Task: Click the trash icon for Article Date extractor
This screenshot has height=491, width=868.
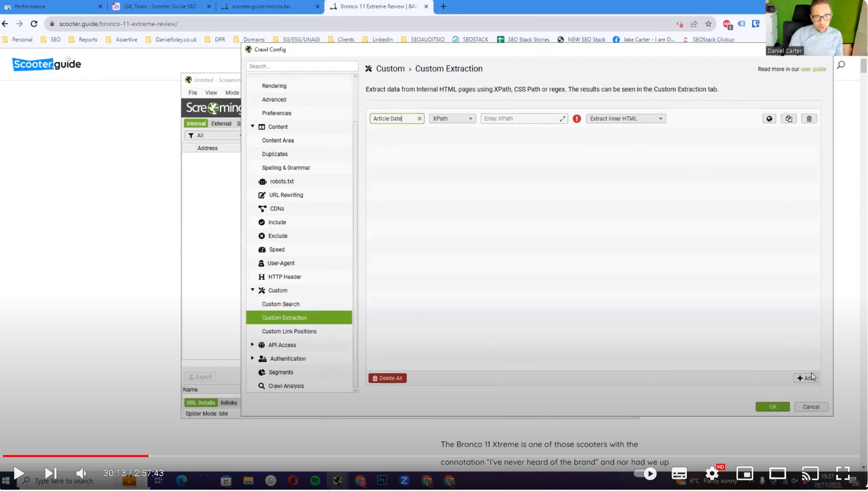Action: (808, 119)
